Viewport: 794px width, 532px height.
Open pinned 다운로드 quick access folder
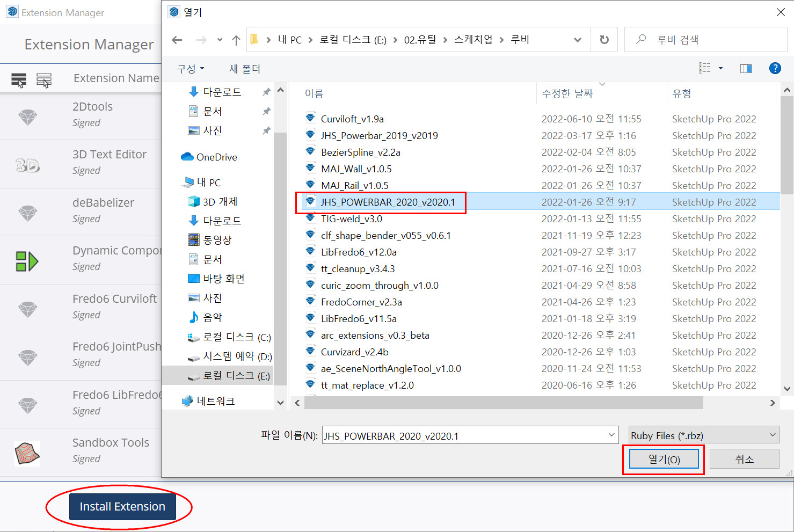[215, 92]
